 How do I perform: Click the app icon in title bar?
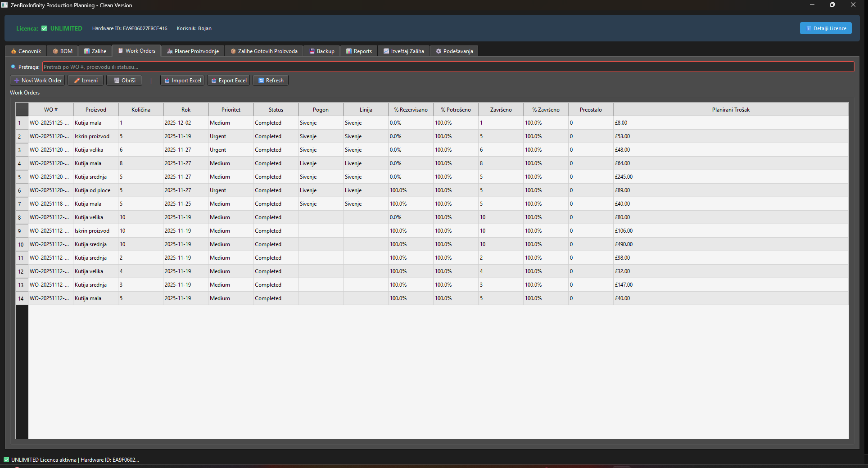tap(5, 5)
